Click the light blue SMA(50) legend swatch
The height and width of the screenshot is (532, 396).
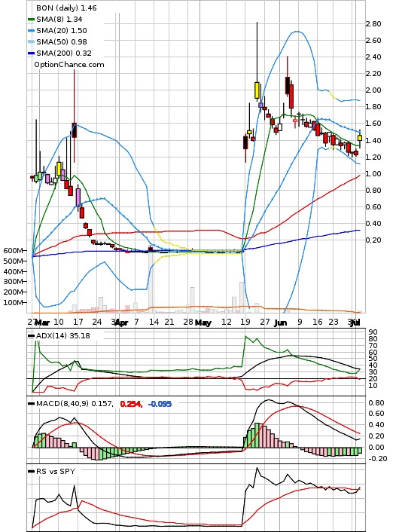click(31, 42)
